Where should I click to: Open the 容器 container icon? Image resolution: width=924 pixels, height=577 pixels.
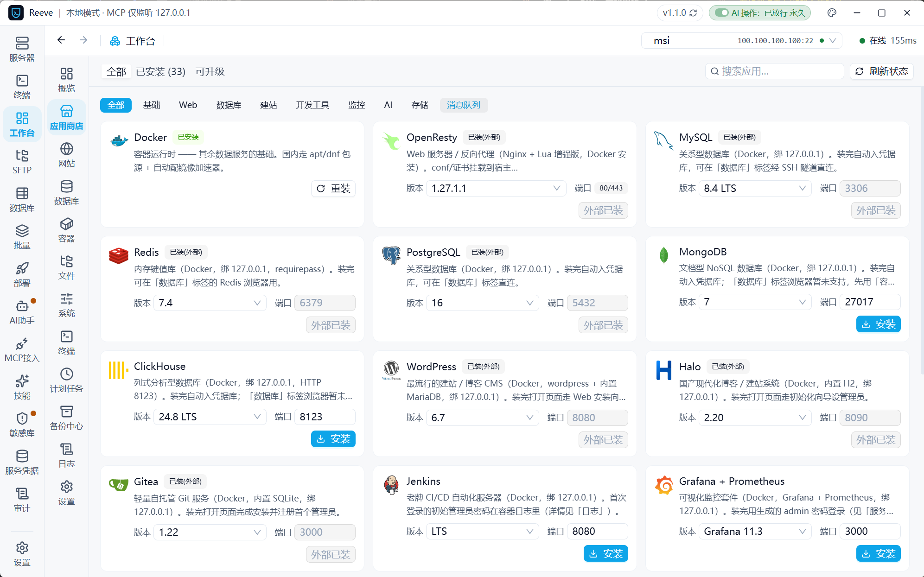66,230
